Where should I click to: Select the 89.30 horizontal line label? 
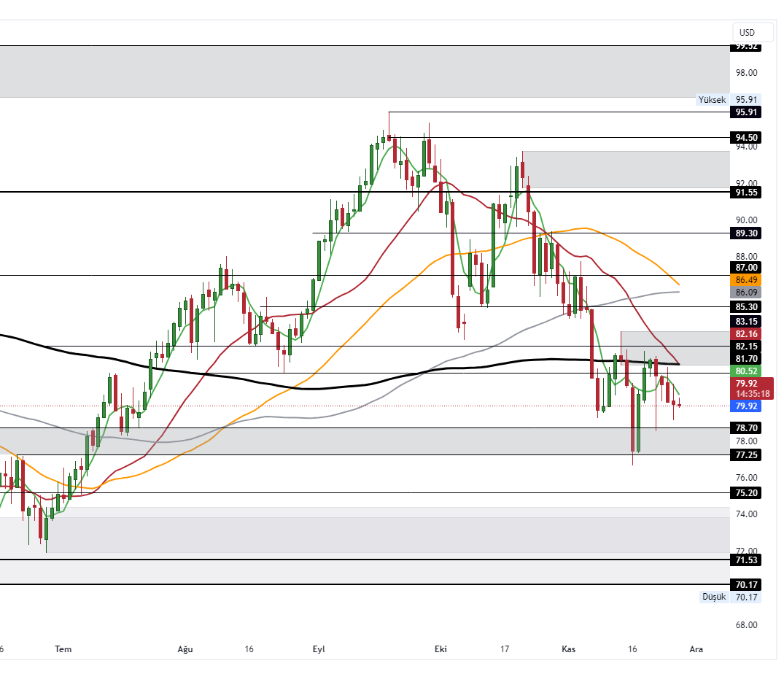(745, 233)
